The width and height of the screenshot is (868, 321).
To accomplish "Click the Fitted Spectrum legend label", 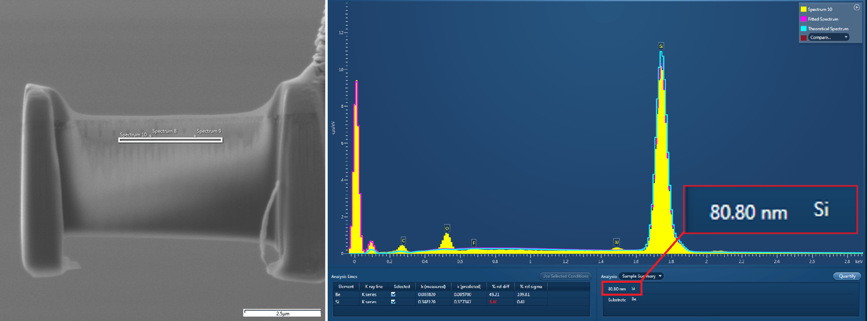I will pos(823,19).
